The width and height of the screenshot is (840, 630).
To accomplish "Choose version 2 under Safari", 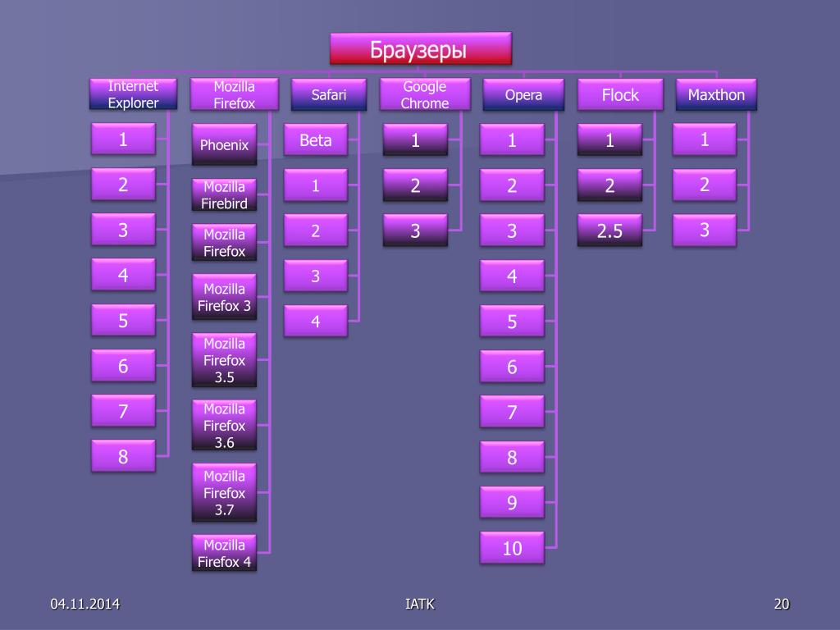I will coord(316,231).
